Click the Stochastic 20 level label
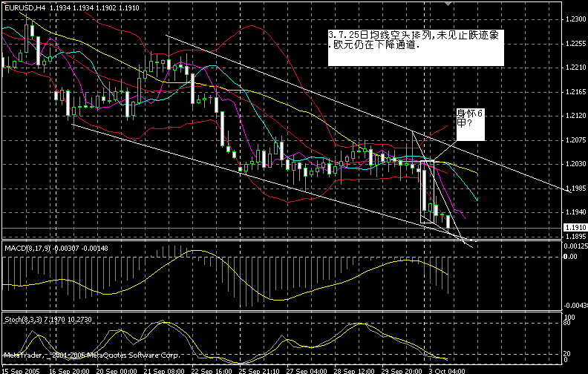The width and height of the screenshot is (588, 374). (565, 354)
